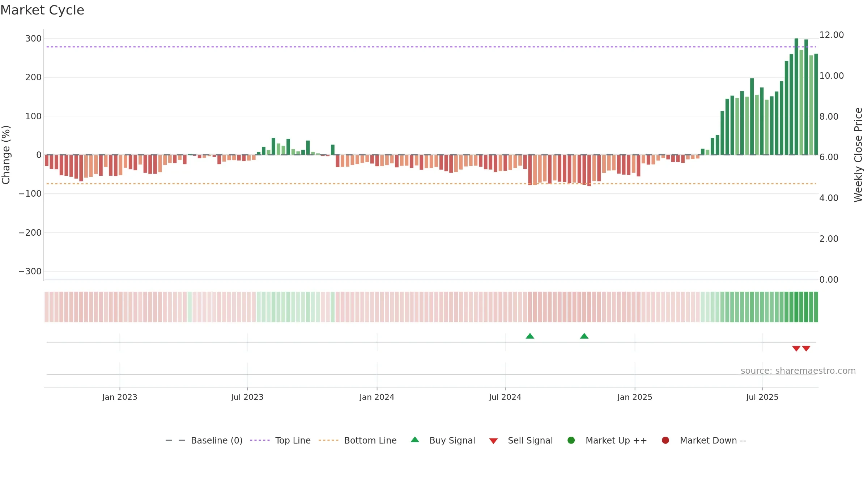The image size is (868, 488).
Task: Click the Market Cycle chart title
Action: (x=42, y=10)
